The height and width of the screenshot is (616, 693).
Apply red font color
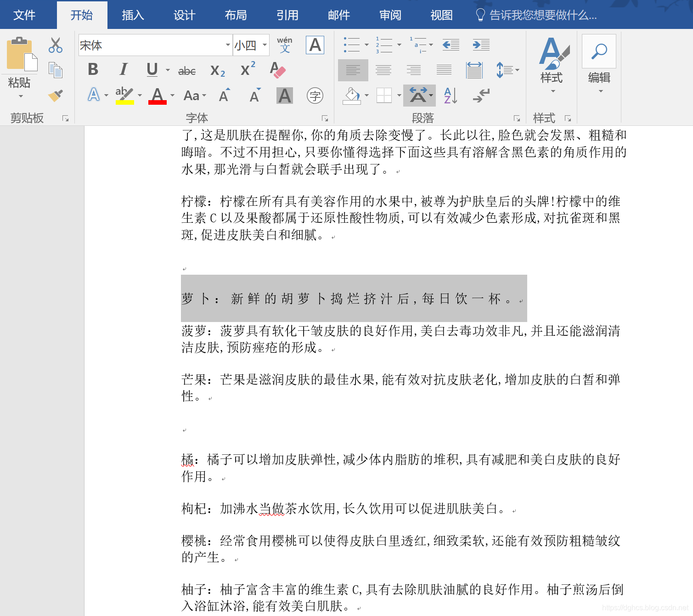158,96
